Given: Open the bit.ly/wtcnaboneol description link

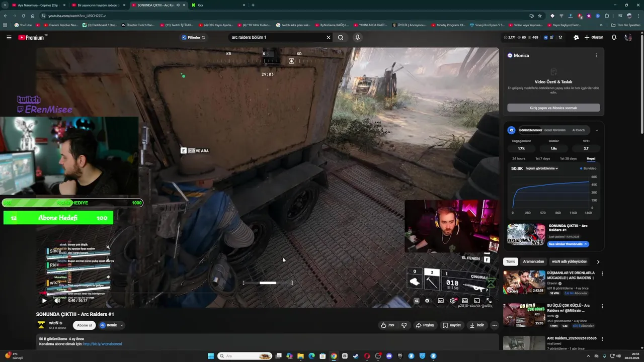Looking at the screenshot, I should point(103,344).
